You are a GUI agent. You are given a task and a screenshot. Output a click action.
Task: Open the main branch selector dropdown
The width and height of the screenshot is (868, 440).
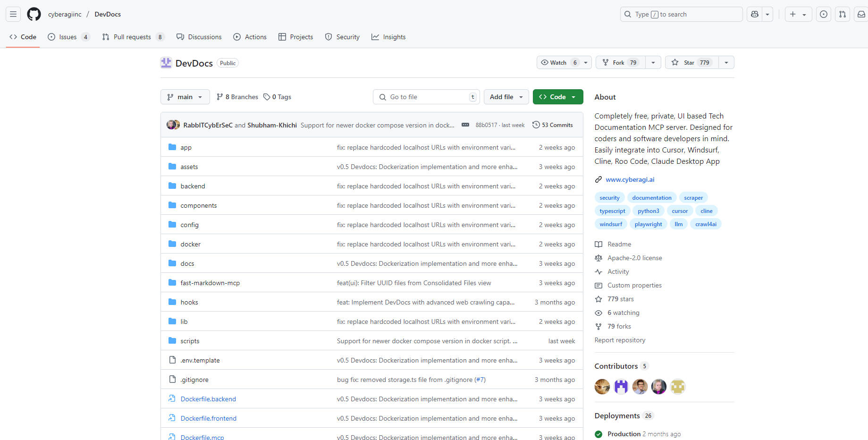185,97
